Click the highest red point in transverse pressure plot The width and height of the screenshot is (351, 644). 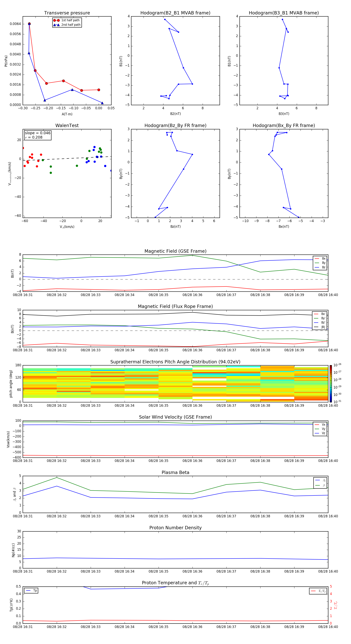tap(29, 24)
